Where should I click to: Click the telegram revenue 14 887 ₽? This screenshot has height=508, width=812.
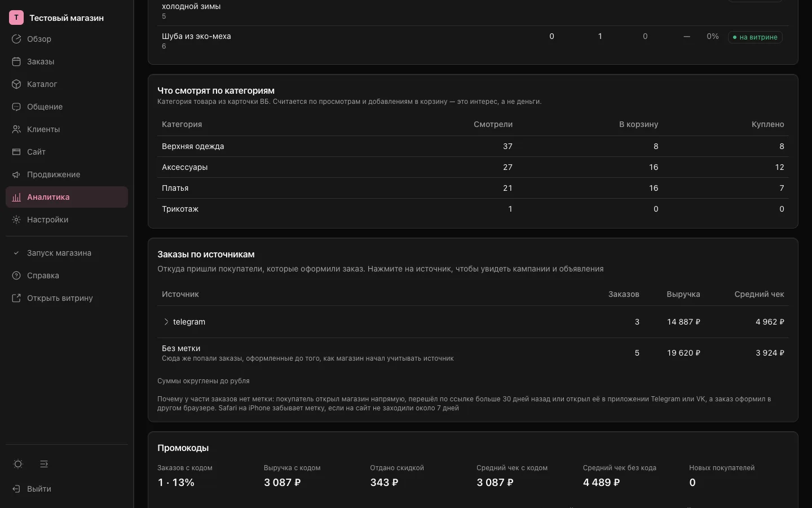tap(683, 322)
